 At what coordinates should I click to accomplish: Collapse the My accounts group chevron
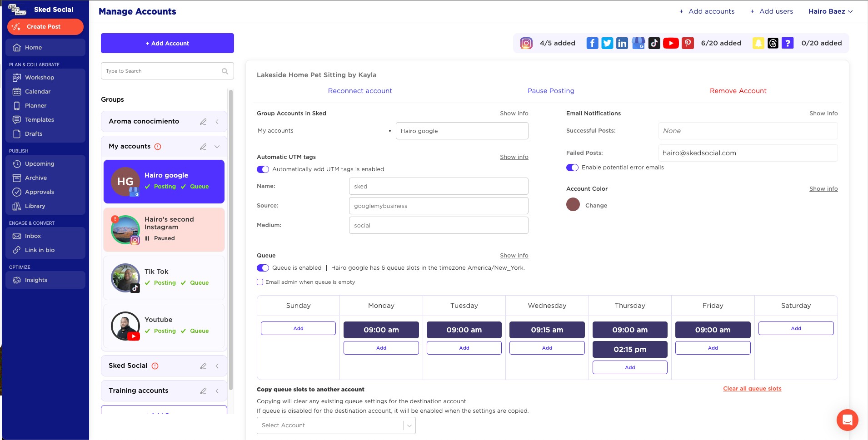(217, 147)
